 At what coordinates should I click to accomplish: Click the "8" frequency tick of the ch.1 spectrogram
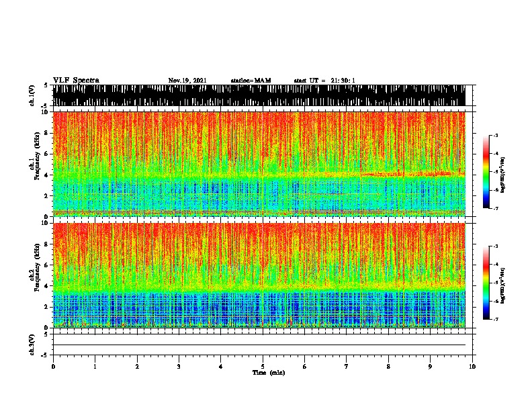tap(47, 133)
